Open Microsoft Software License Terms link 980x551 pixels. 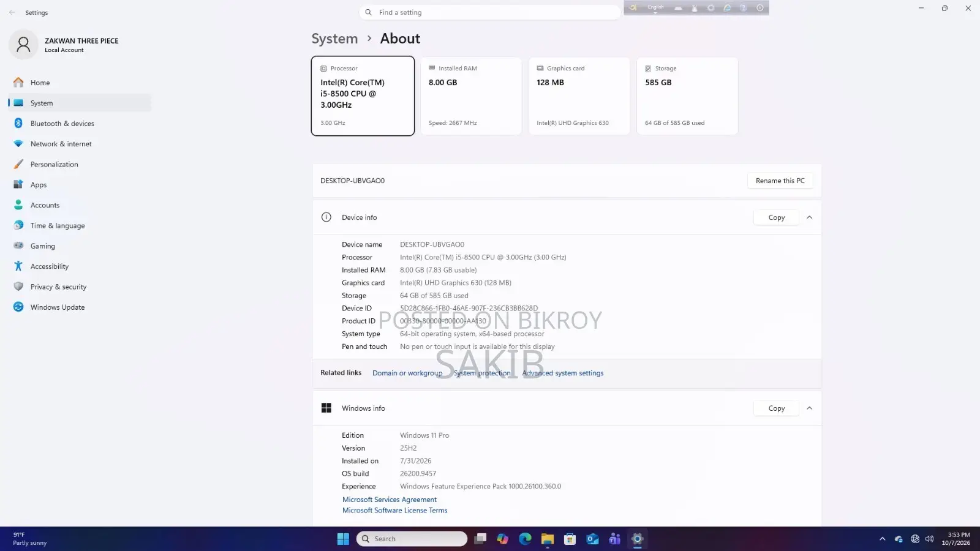(x=395, y=510)
